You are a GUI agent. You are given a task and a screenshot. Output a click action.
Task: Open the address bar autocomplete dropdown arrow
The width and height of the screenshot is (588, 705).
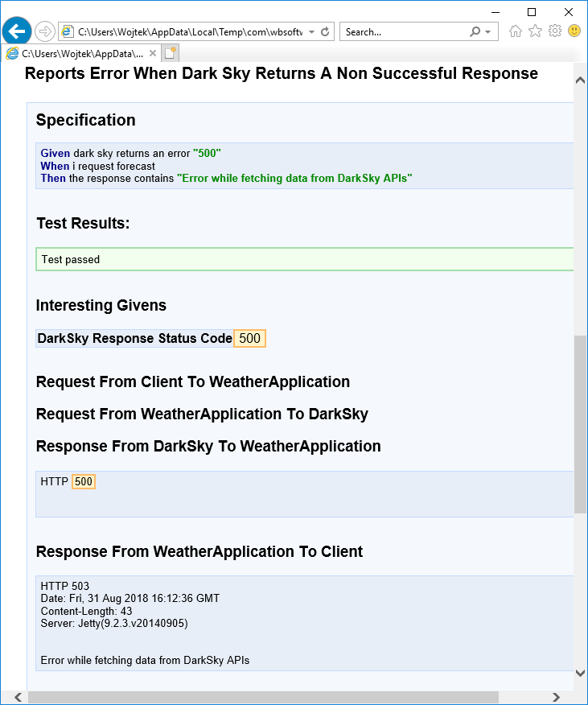pyautogui.click(x=311, y=32)
